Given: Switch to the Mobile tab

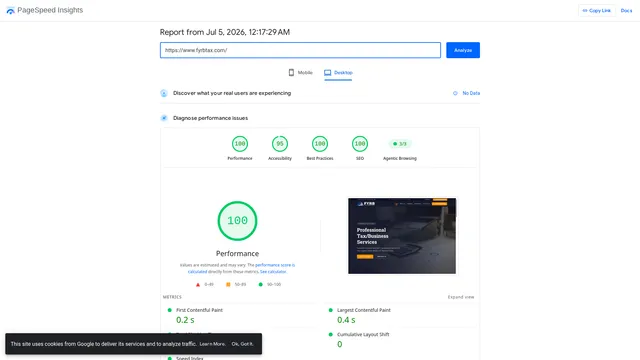Looking at the screenshot, I should point(300,73).
